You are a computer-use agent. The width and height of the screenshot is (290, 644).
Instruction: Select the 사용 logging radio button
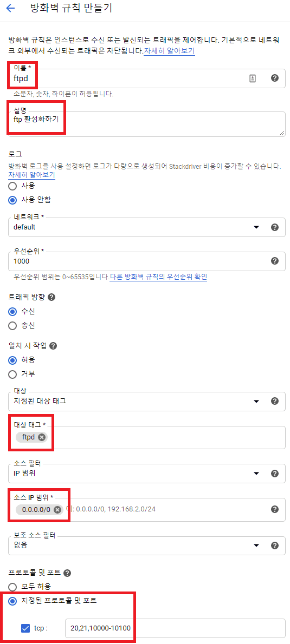coord(13,186)
